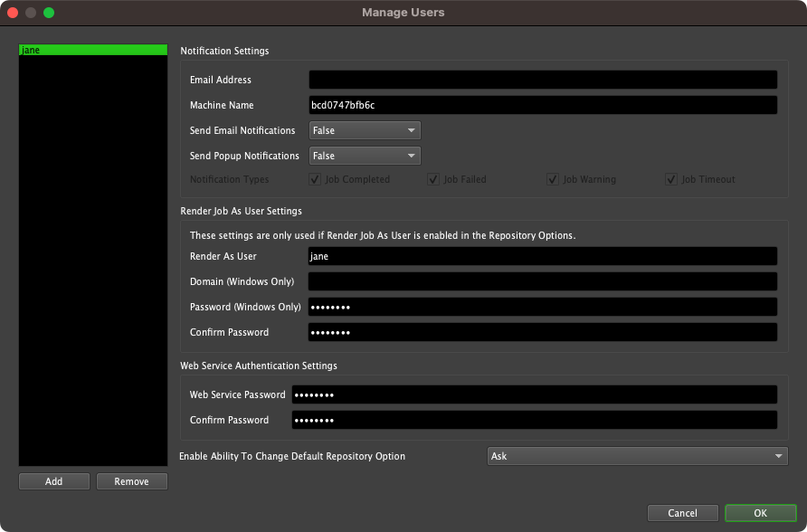Select user jane in the list
807x532 pixels.
(x=92, y=51)
